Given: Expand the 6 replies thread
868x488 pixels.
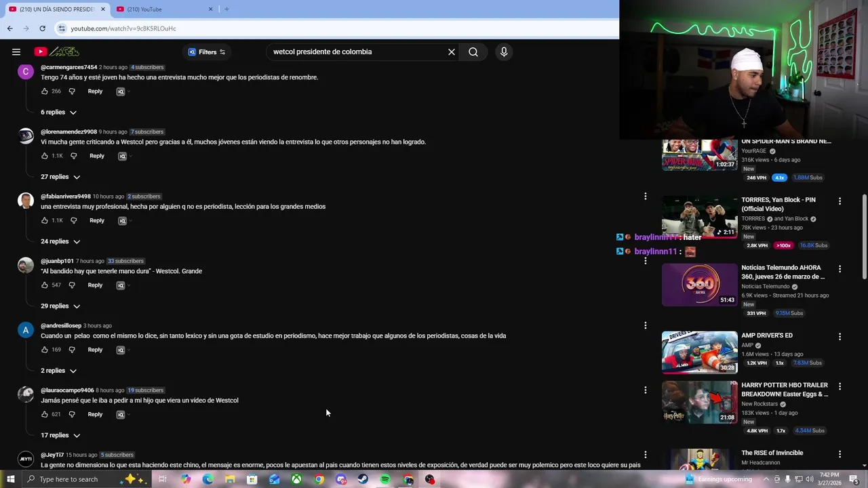Looking at the screenshot, I should click(x=58, y=113).
